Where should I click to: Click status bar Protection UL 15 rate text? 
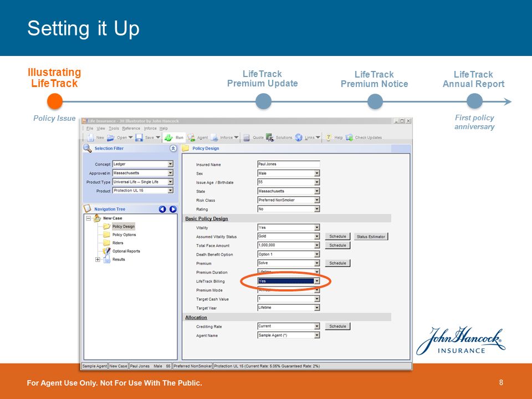point(267,366)
